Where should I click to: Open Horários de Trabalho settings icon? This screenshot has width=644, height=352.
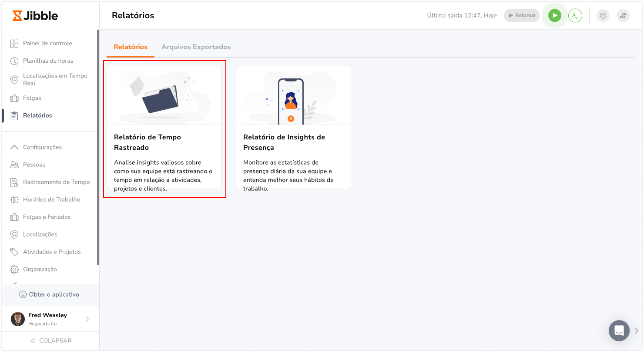click(13, 199)
